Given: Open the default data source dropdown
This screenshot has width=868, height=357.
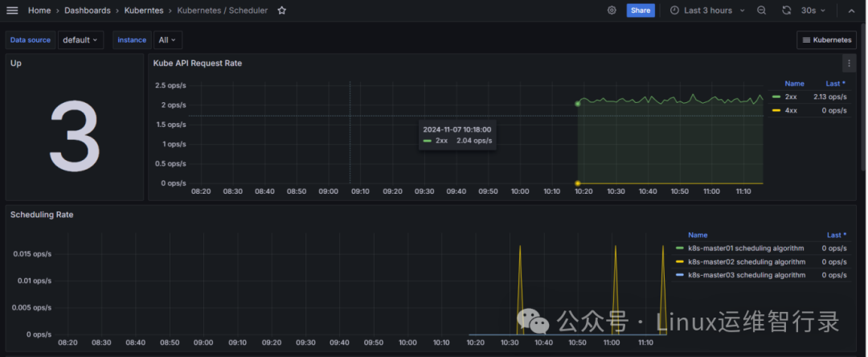Looking at the screenshot, I should pos(80,40).
